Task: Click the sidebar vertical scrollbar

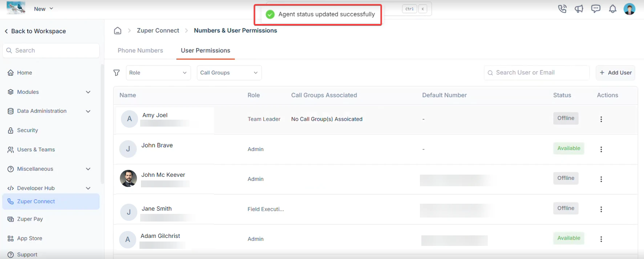Action: 102,124
